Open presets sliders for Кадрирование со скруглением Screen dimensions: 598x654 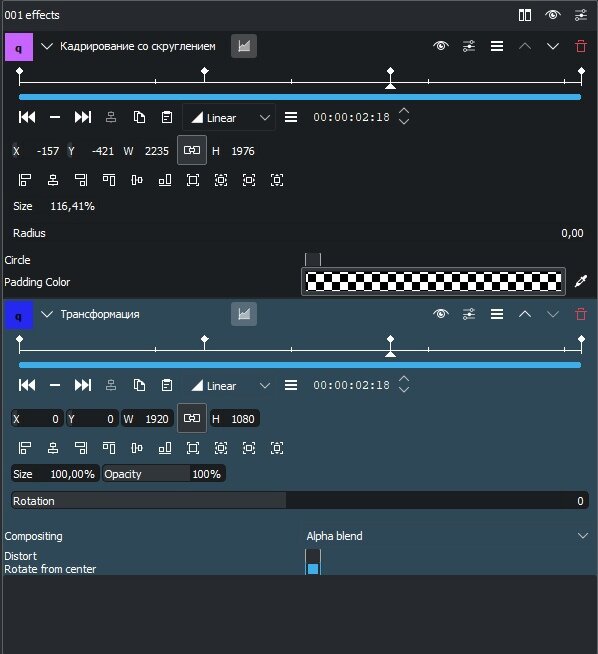click(469, 46)
